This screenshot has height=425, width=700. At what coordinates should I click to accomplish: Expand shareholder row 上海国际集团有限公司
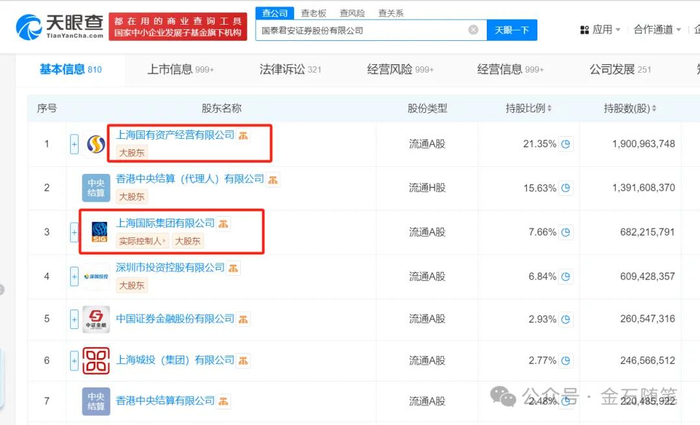pyautogui.click(x=74, y=232)
